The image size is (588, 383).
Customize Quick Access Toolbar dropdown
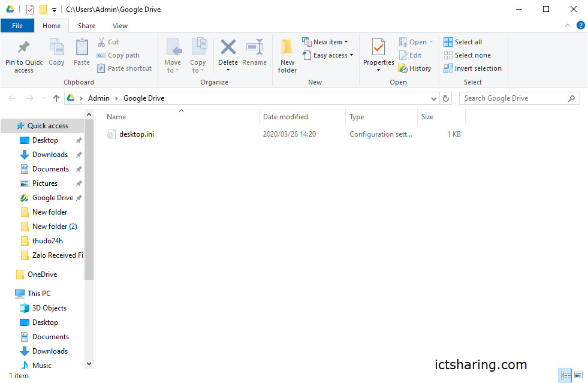(x=55, y=10)
